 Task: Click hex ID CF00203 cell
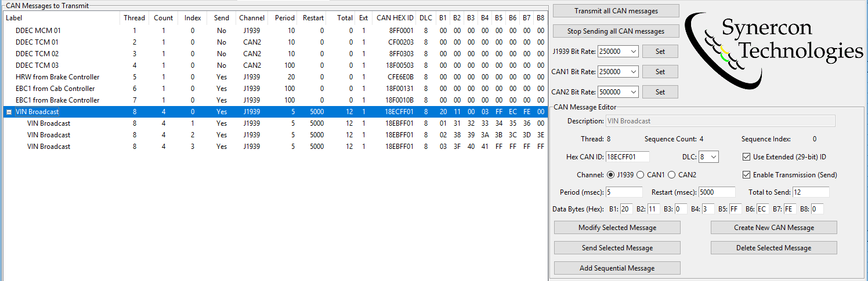(x=401, y=42)
